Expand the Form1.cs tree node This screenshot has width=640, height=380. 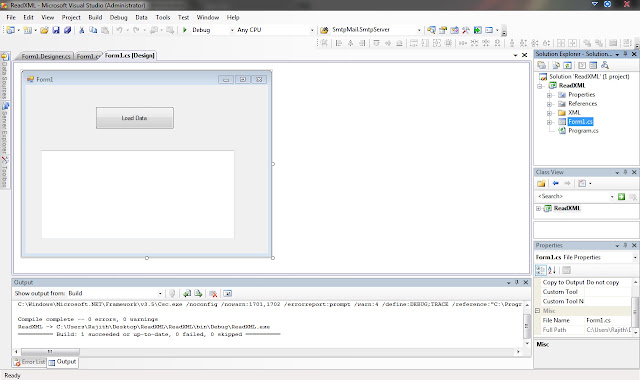click(x=549, y=122)
